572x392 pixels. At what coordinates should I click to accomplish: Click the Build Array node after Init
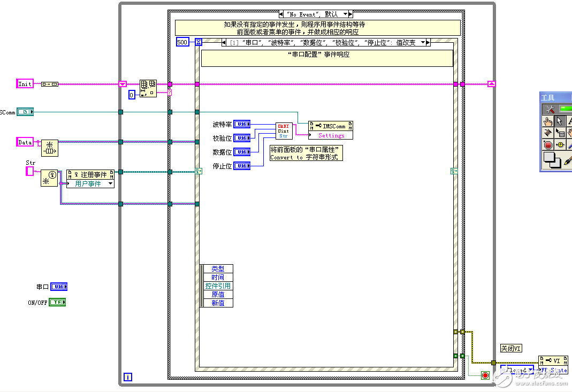pos(50,84)
